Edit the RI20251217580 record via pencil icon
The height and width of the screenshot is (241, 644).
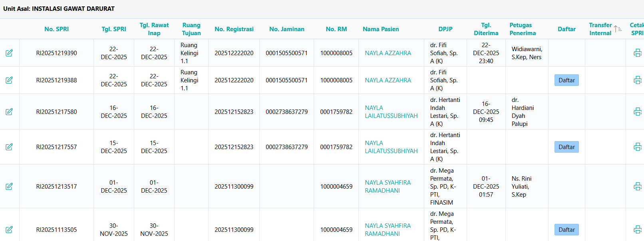click(x=9, y=112)
